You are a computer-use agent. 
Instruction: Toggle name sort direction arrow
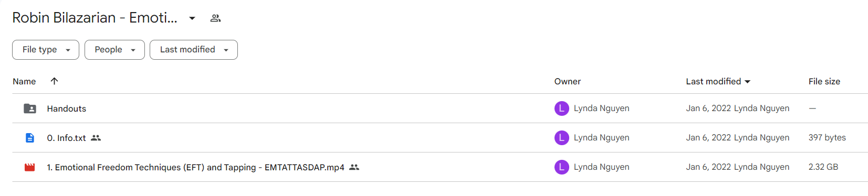pos(54,81)
